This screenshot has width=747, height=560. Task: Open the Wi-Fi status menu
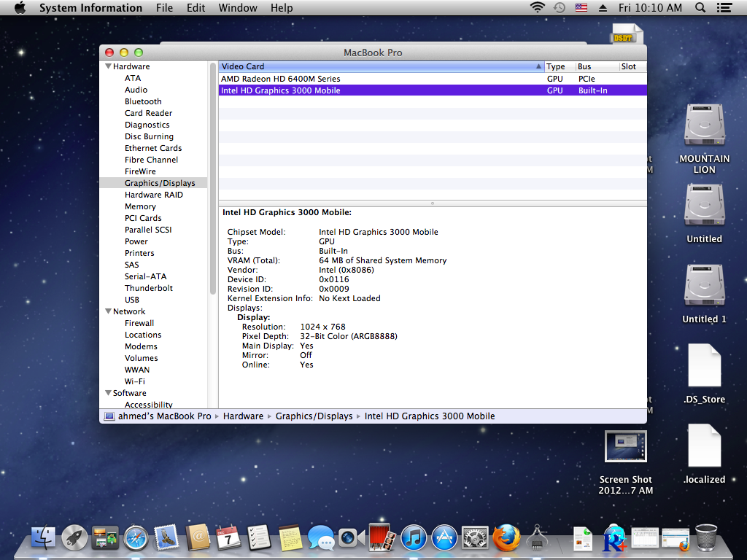pyautogui.click(x=538, y=8)
